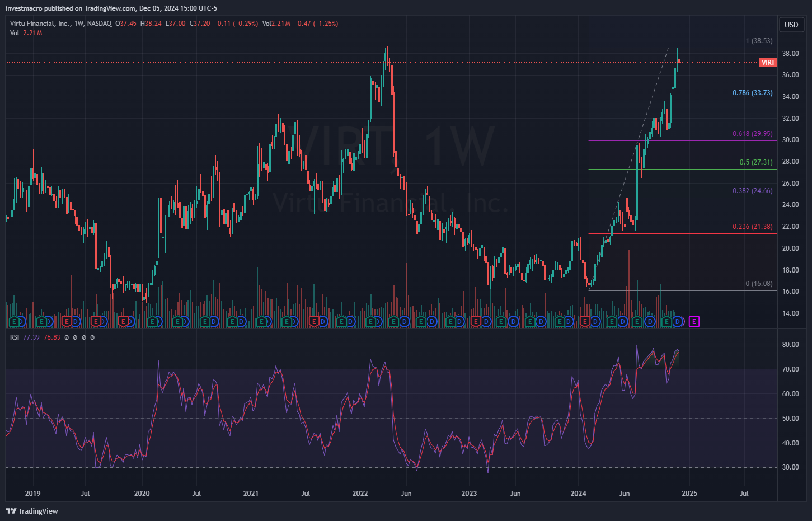Click the high price H38.24
This screenshot has height=521, width=812.
pos(151,24)
